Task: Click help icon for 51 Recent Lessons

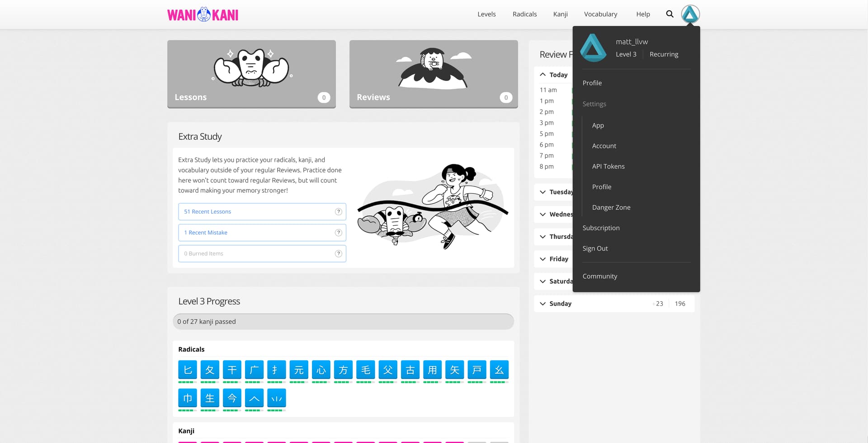Action: (338, 212)
